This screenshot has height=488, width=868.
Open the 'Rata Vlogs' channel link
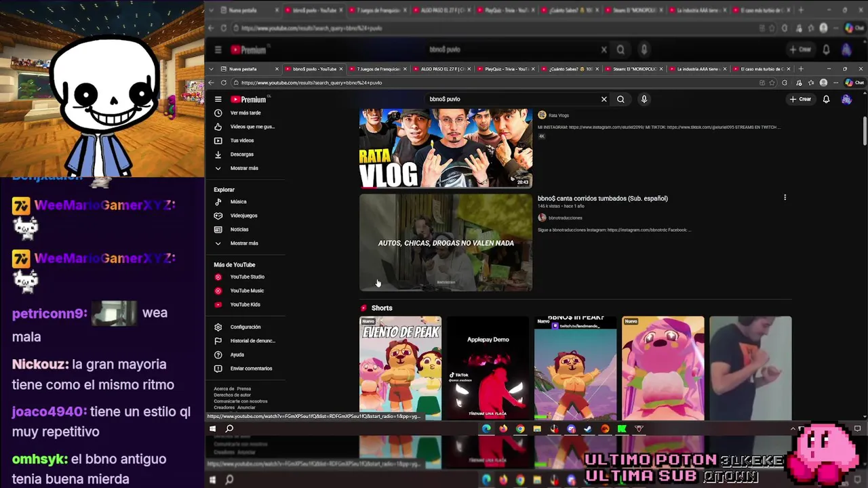point(558,115)
